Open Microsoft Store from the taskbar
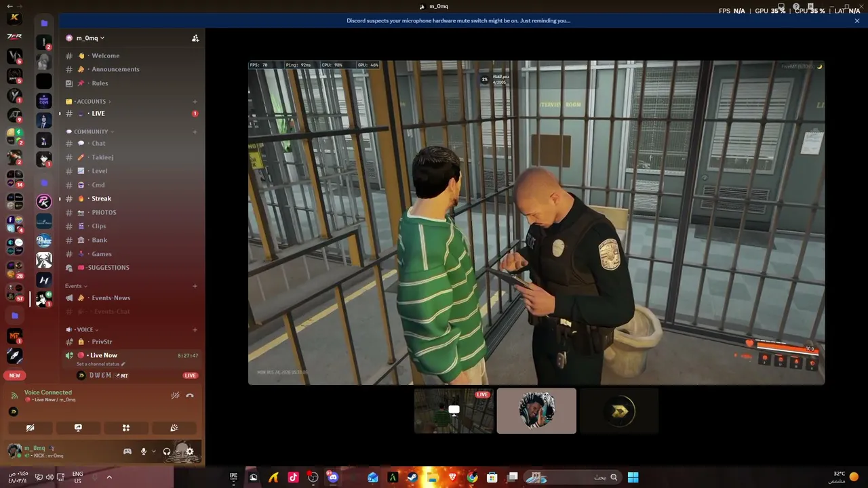 click(492, 477)
